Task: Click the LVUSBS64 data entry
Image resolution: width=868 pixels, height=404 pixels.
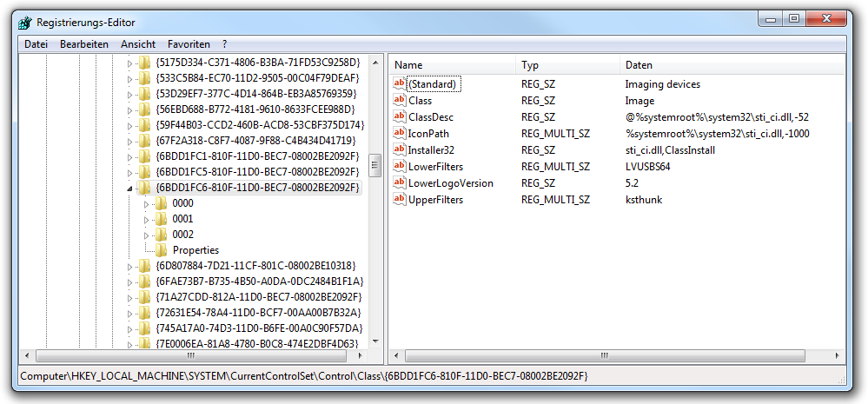Action: tap(647, 167)
